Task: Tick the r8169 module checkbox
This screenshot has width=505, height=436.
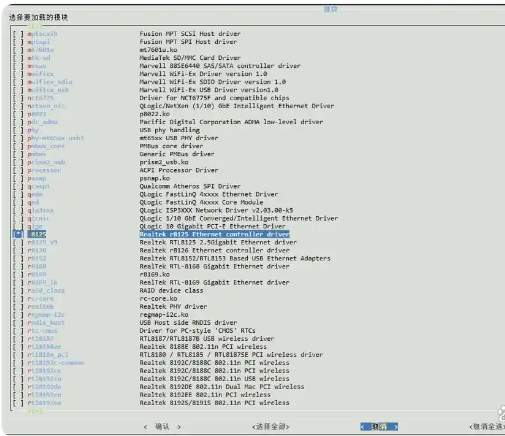Action: coord(18,274)
